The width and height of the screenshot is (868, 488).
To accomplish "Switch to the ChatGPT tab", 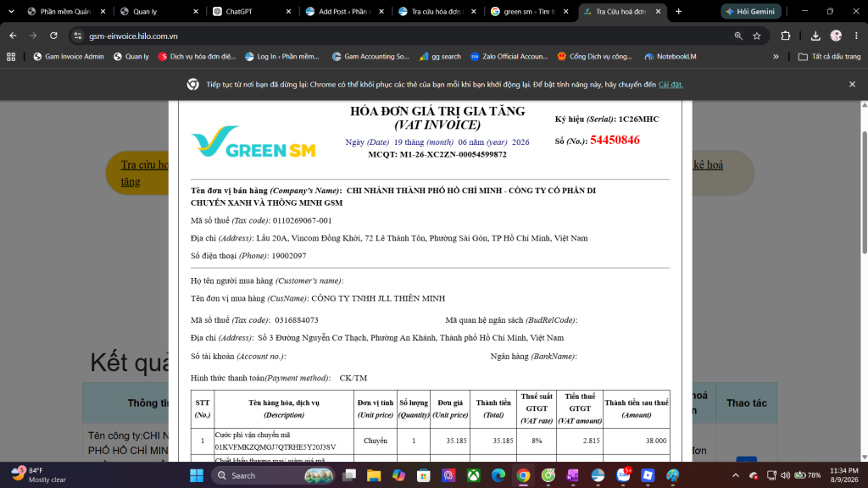I will (251, 12).
